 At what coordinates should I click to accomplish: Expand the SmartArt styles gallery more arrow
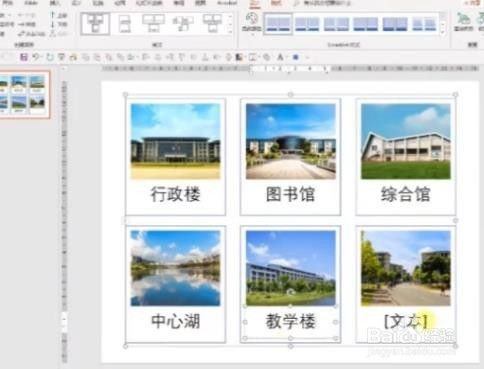point(443,32)
